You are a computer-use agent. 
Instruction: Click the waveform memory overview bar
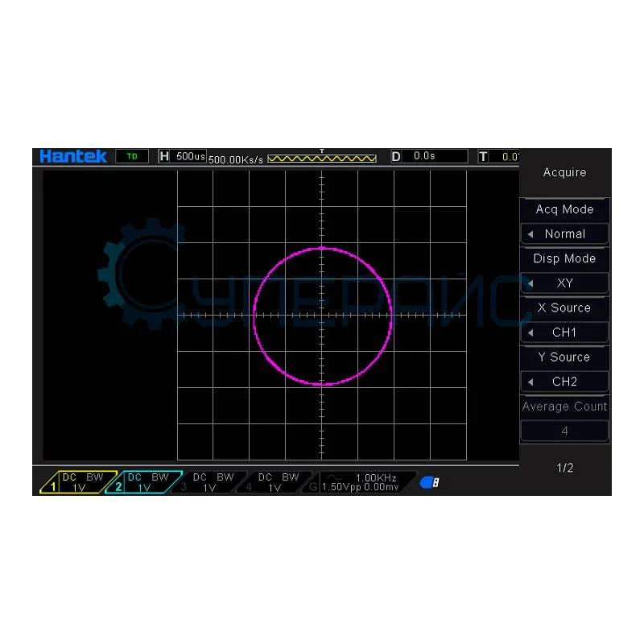point(322,159)
